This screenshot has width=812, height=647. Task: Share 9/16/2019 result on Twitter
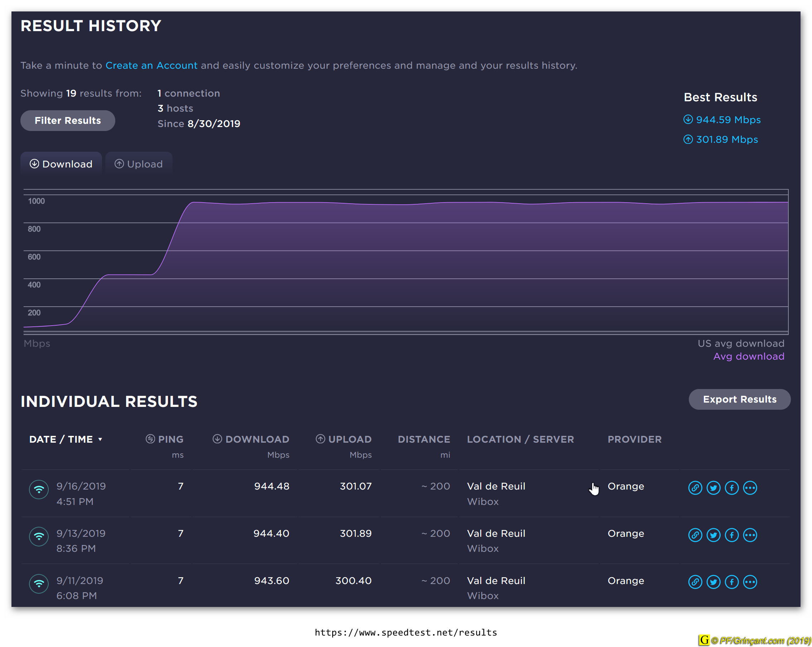click(x=713, y=488)
